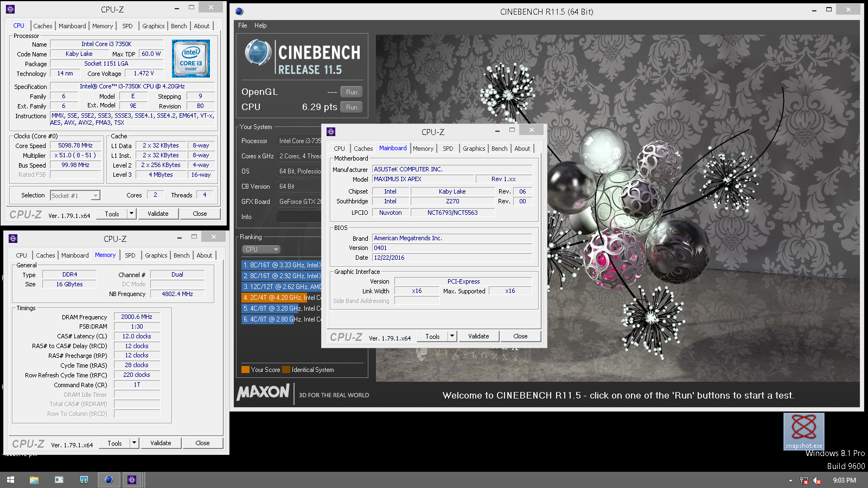Image resolution: width=868 pixels, height=488 pixels.
Task: Open third pinned taskbar app icon
Action: (x=59, y=480)
